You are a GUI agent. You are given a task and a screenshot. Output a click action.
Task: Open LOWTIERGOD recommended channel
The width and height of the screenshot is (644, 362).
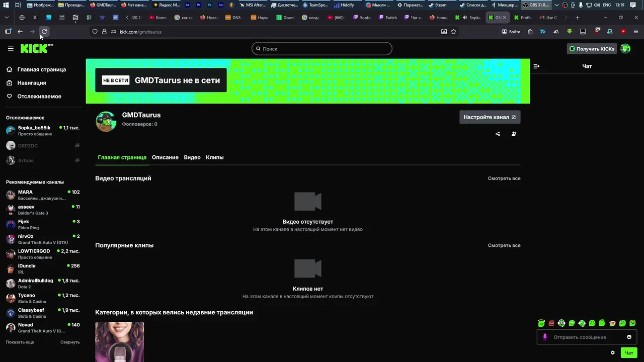pyautogui.click(x=43, y=254)
